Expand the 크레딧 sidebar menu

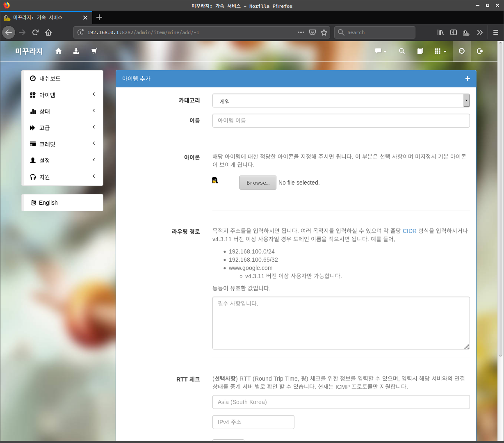pyautogui.click(x=62, y=144)
